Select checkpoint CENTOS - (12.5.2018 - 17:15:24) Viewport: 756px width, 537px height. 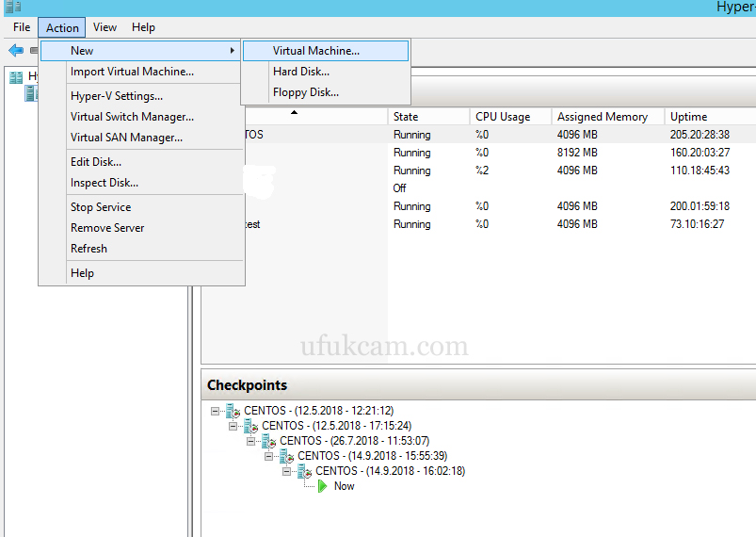point(336,426)
